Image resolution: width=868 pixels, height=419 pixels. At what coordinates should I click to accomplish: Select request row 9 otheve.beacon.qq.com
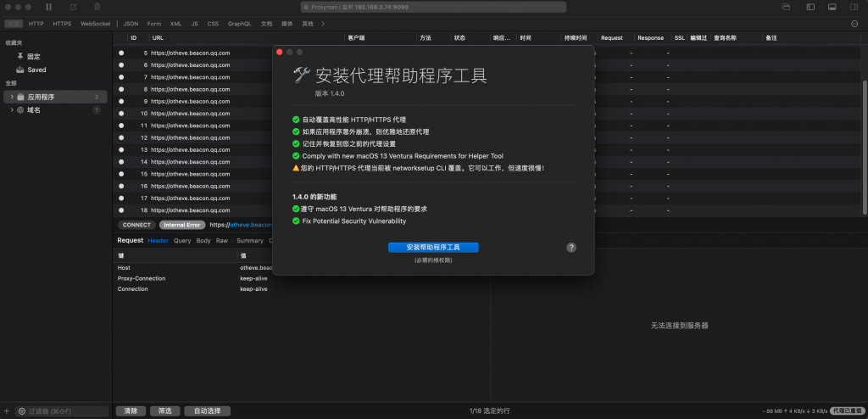[x=194, y=102]
